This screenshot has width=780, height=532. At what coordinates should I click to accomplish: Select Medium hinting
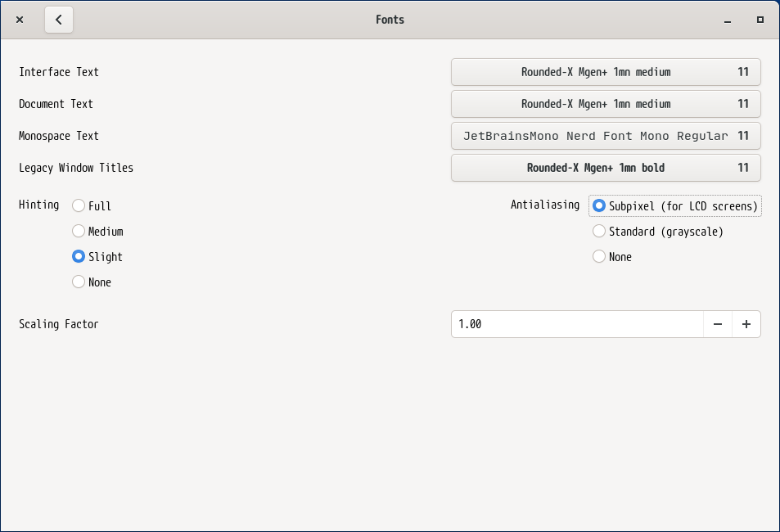(79, 231)
